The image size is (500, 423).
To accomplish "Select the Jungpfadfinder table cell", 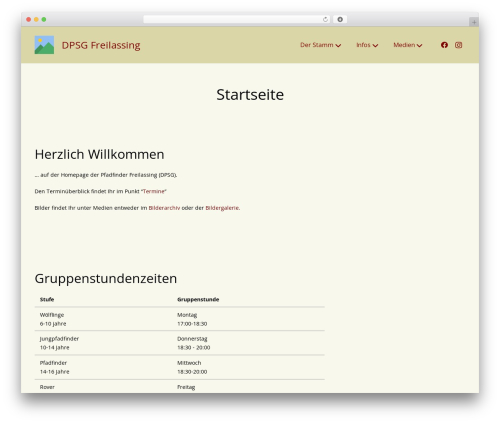I will (103, 343).
